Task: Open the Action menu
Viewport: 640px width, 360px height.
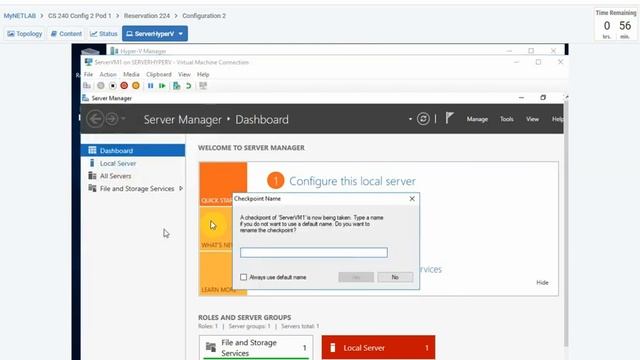Action: [x=108, y=74]
